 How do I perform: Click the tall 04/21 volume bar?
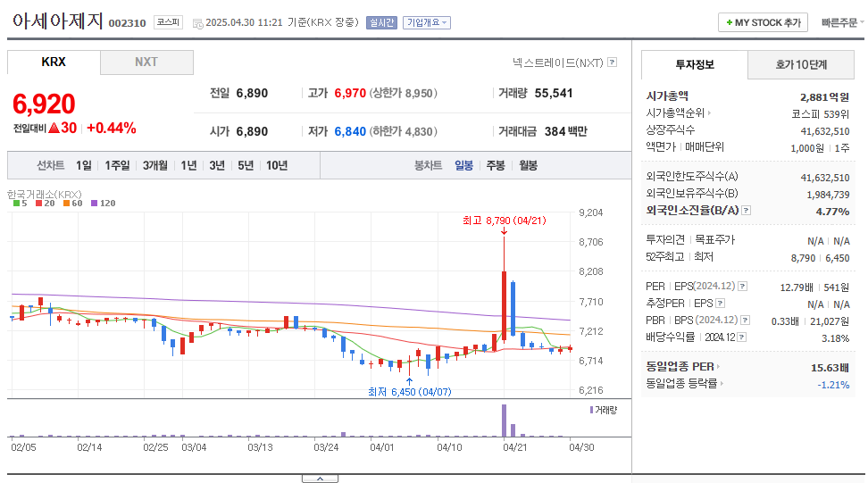pos(504,421)
